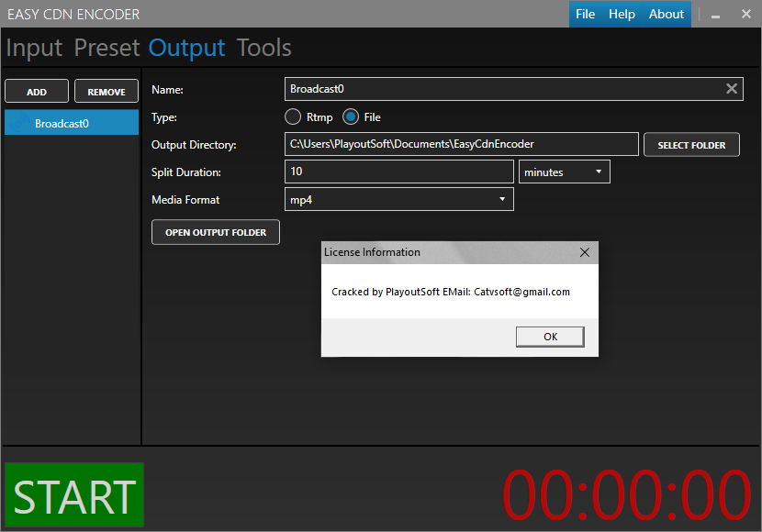Open the minutes unit dropdown
This screenshot has height=532, width=762.
click(564, 172)
